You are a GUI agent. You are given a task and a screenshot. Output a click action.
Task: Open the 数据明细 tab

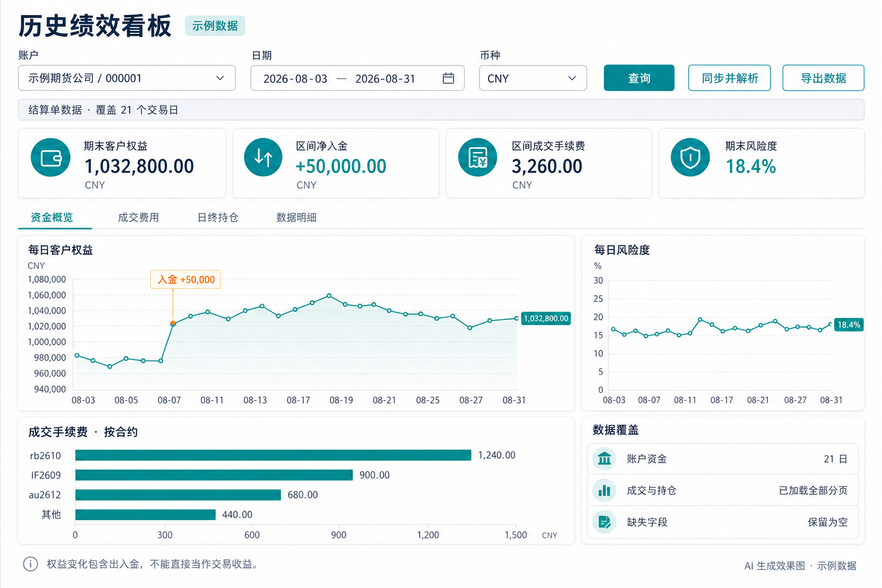[296, 218]
